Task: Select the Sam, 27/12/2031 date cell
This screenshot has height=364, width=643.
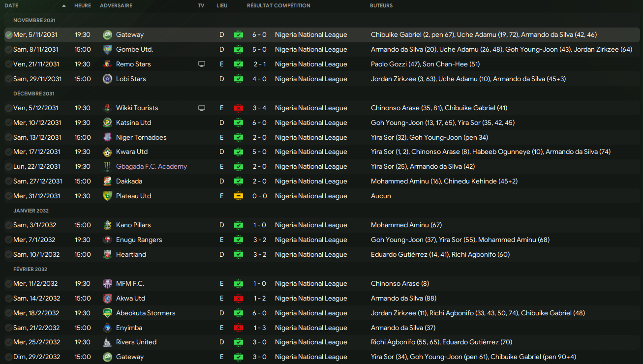Action: [x=38, y=181]
